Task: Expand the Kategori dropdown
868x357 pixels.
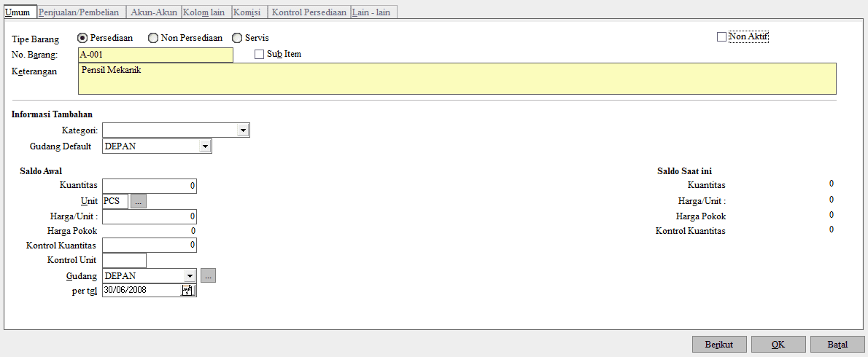Action: click(243, 130)
